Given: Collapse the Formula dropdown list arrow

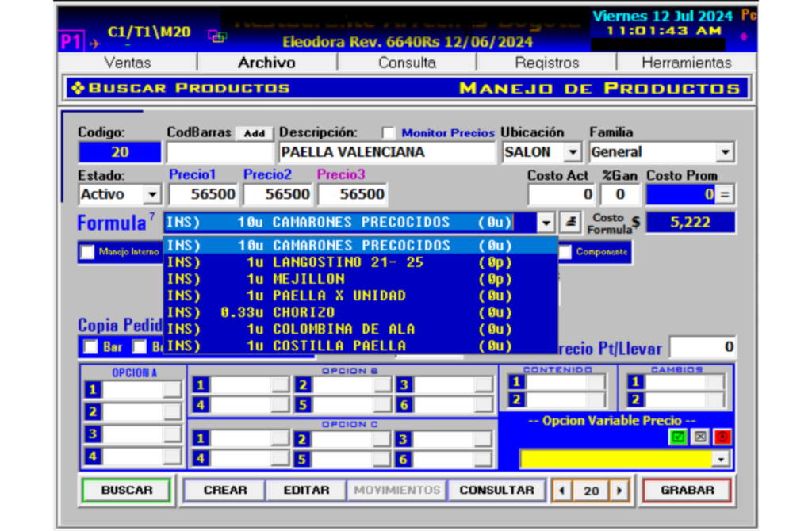Looking at the screenshot, I should 546,223.
